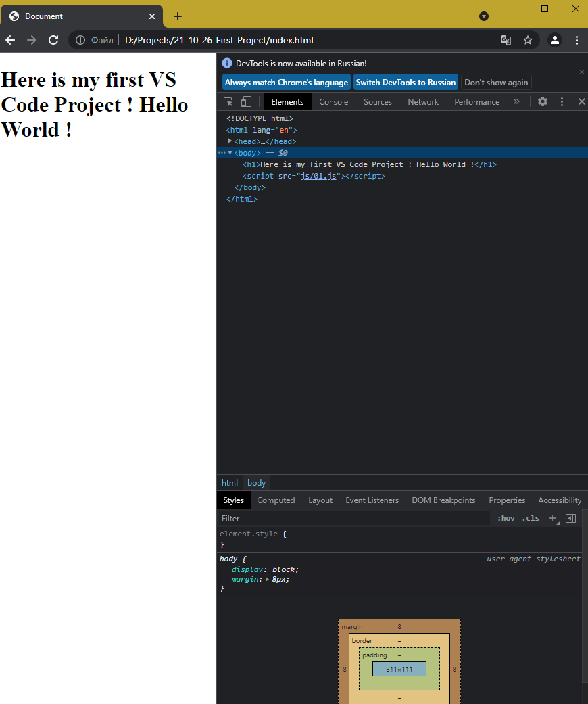
Task: Open the Event Listeners pane tab
Action: 372,500
